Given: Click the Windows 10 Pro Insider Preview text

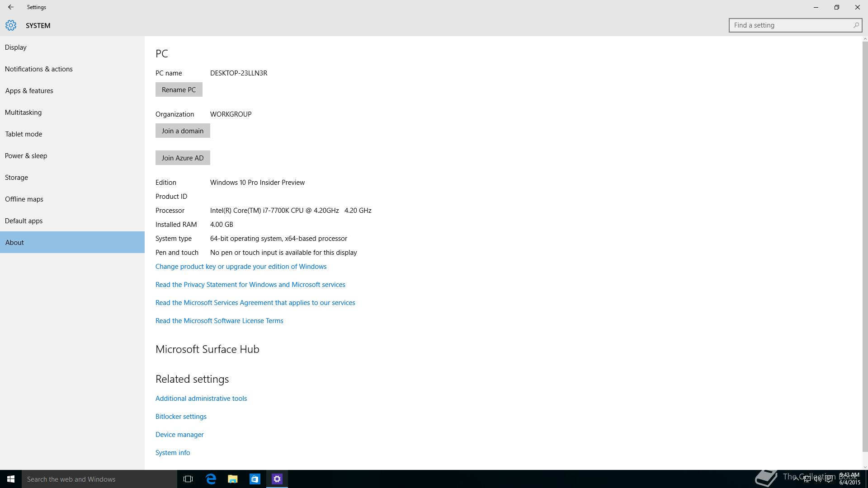Looking at the screenshot, I should click(257, 183).
